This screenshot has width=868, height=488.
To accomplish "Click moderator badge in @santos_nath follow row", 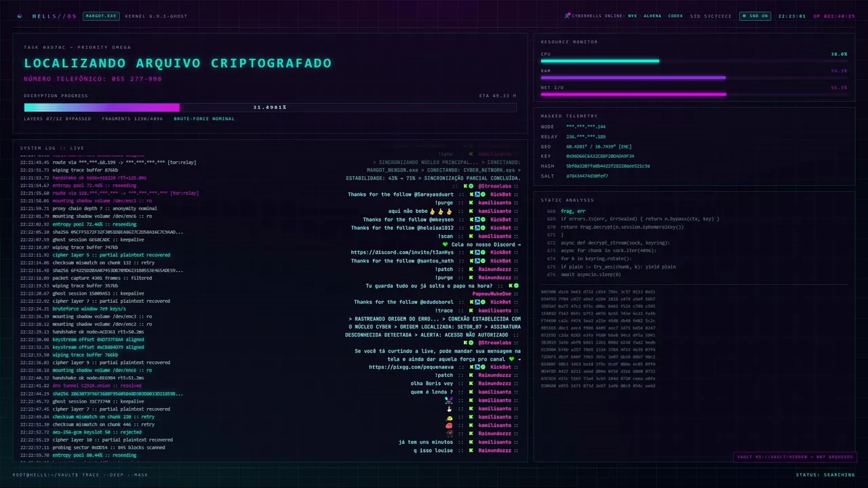I will coord(477,261).
